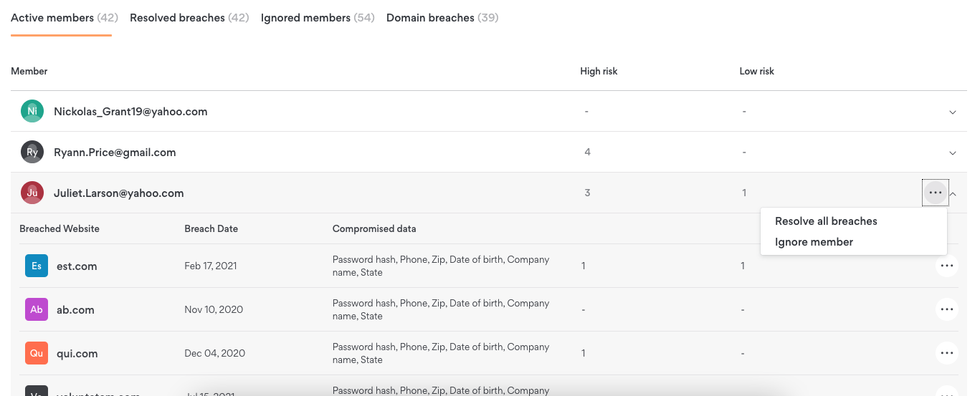
Task: Expand Nickolas_Grant19 member row
Action: pyautogui.click(x=953, y=112)
